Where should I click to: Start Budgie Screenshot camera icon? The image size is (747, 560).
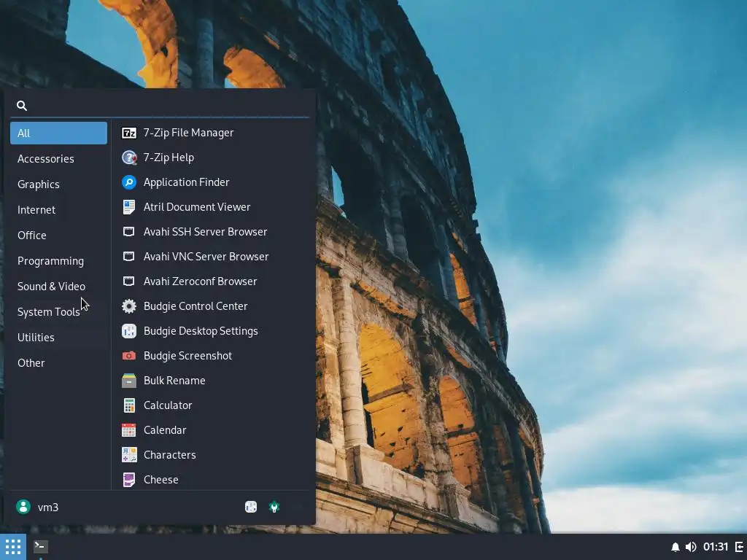click(x=129, y=356)
